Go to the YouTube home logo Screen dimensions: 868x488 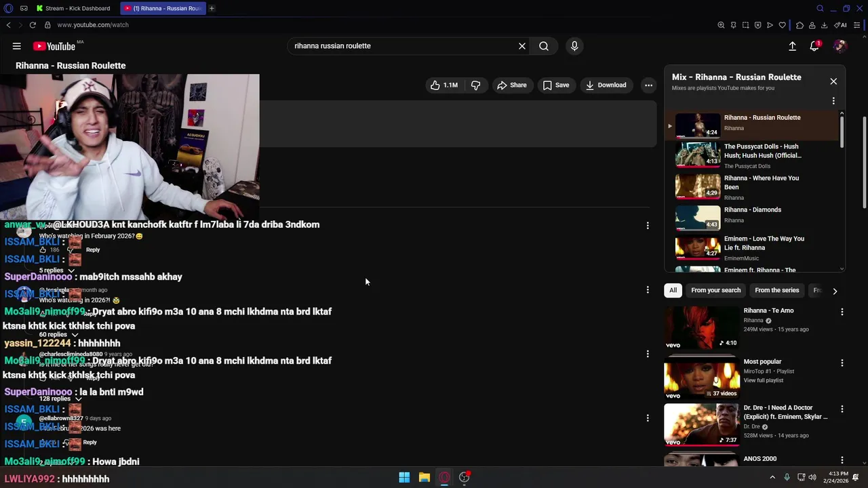54,46
